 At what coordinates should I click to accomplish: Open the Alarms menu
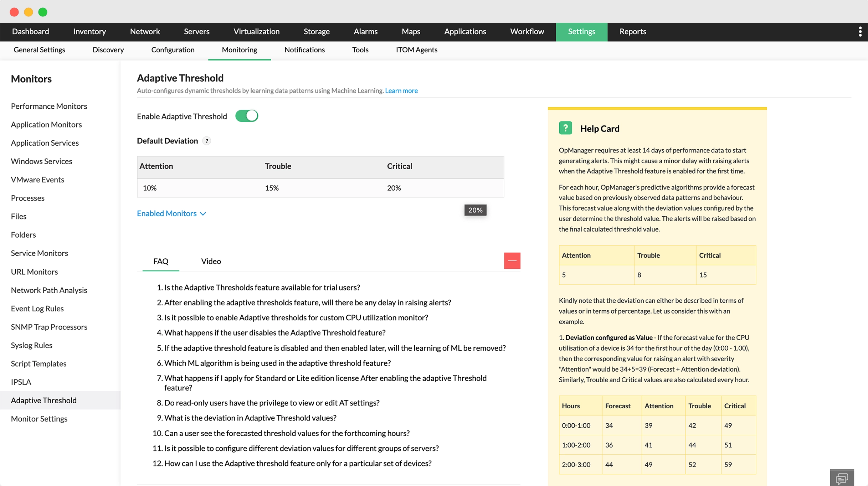365,32
